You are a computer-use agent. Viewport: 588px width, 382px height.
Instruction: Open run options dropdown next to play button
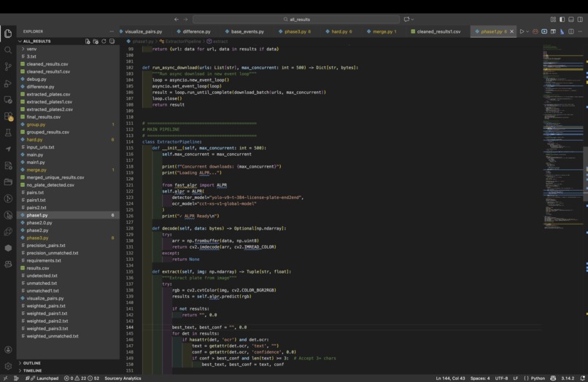527,31
